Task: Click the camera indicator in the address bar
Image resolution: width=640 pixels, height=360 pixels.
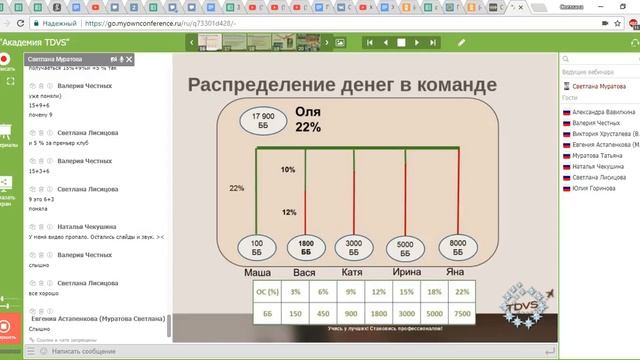Action: pos(605,24)
